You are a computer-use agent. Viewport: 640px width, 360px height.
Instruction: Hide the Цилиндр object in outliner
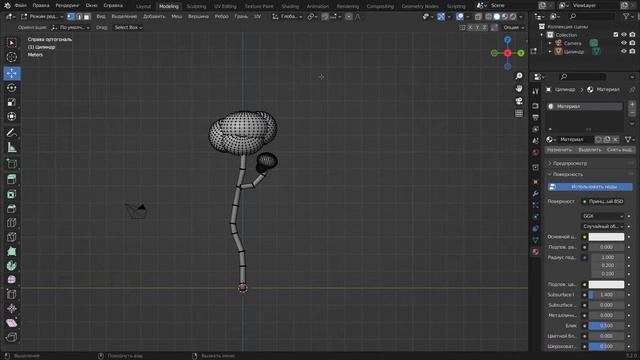(x=624, y=51)
